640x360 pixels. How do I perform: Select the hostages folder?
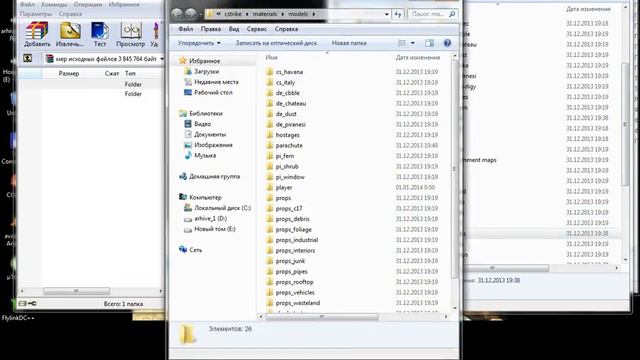tap(287, 135)
